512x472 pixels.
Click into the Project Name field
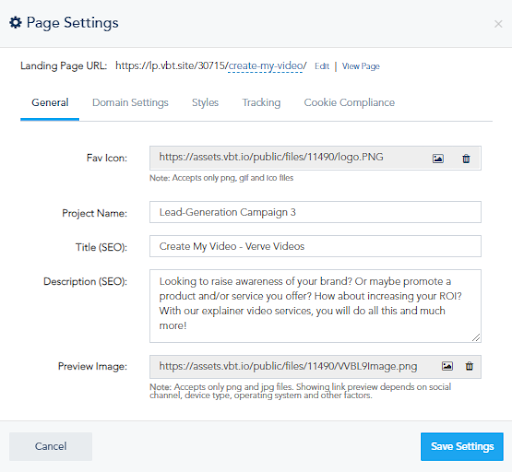click(315, 212)
